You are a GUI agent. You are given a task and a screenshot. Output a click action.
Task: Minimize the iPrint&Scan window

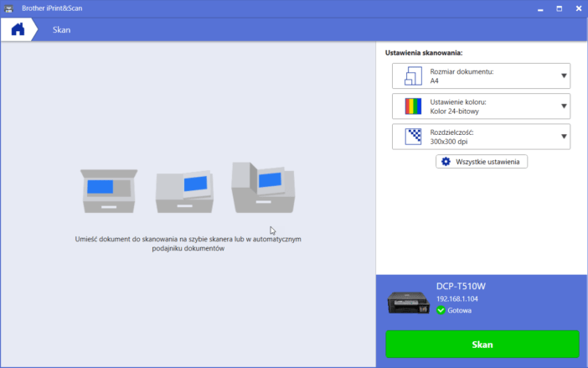point(540,8)
